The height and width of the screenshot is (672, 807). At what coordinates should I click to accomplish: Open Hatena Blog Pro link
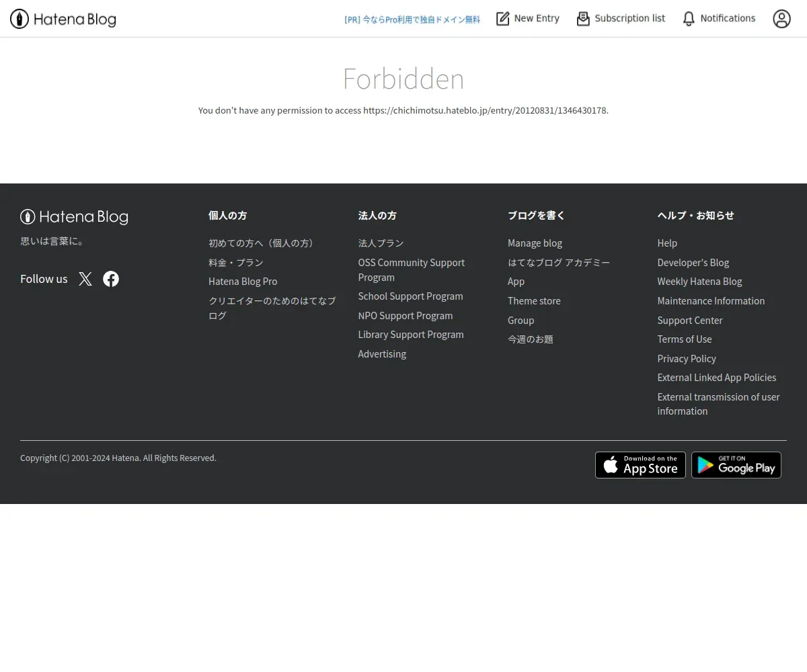coord(243,282)
